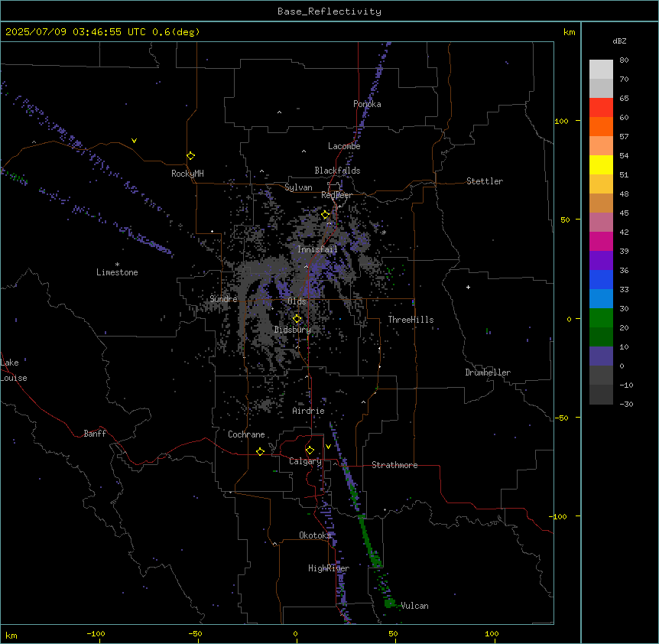Image resolution: width=659 pixels, height=644 pixels.
Task: Click the Okotoks city label
Action: 315,535
